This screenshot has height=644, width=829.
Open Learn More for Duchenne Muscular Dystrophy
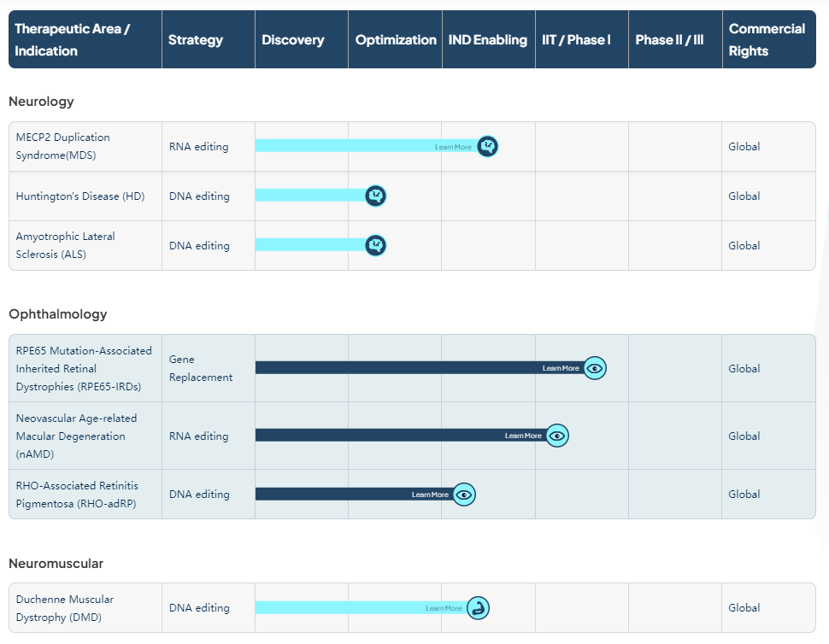(444, 608)
